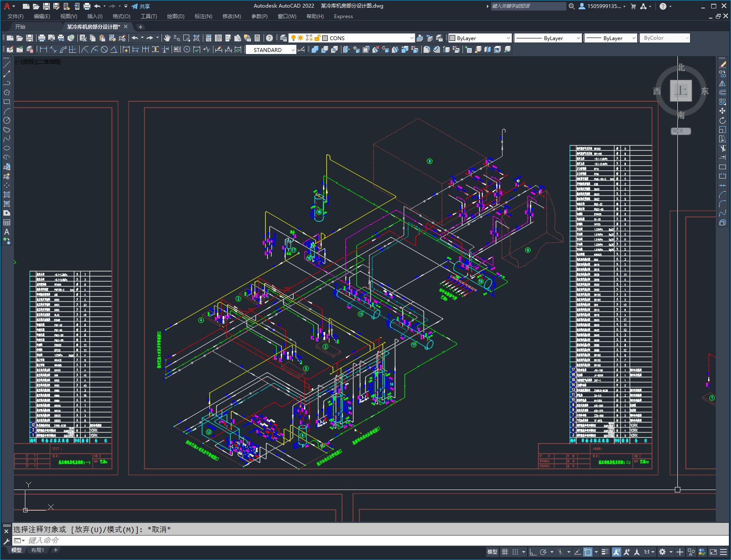
Task: Select the Linear dimension tool
Action: pos(43,50)
